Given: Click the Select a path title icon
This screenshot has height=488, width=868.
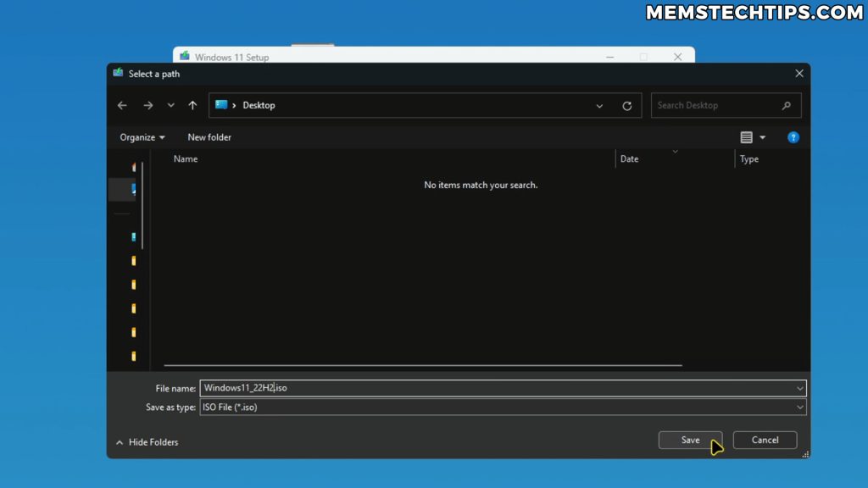Looking at the screenshot, I should coord(118,73).
